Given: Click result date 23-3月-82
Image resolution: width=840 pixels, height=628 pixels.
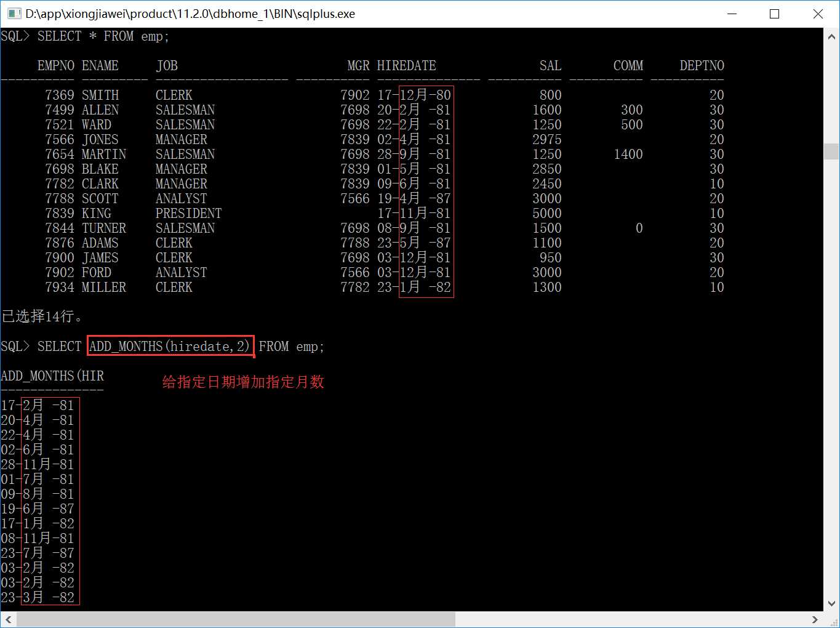Looking at the screenshot, I should point(38,597).
